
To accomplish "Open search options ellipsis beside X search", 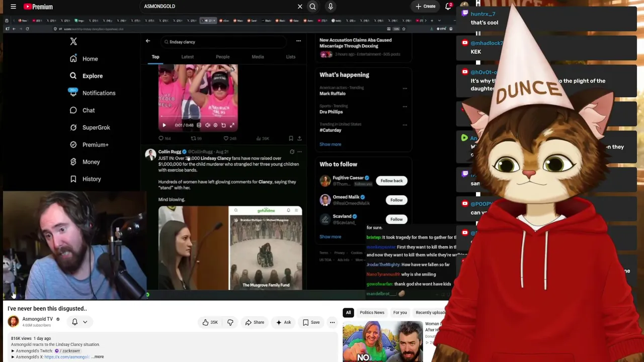I will [298, 41].
